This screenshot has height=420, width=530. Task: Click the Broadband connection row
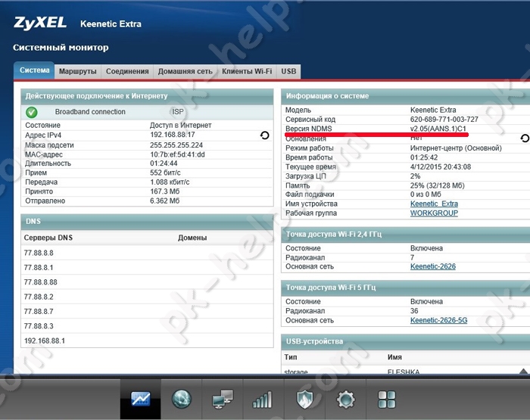tap(148, 112)
